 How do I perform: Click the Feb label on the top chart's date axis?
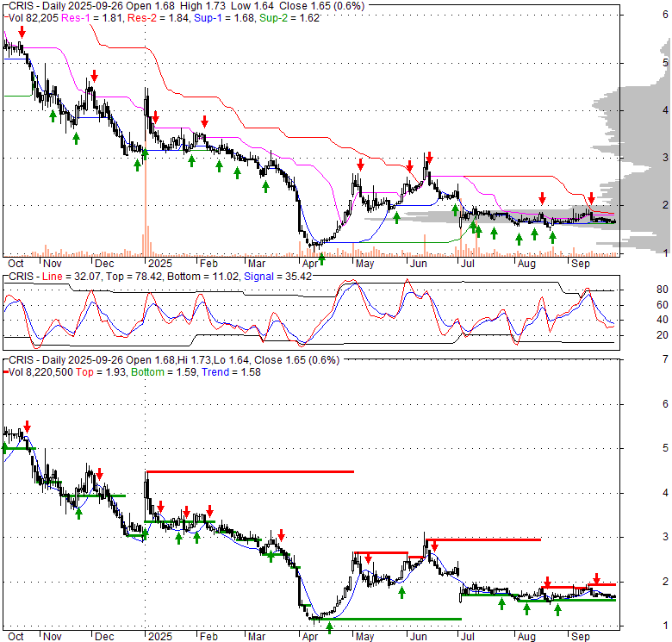point(208,263)
